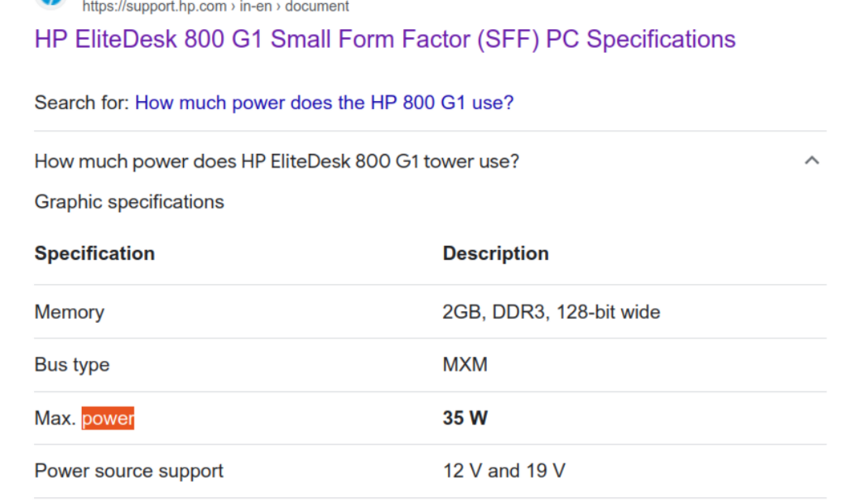Screen dimensions: 848x504
Task: Click the 'MXM' bus type value
Action: [465, 365]
